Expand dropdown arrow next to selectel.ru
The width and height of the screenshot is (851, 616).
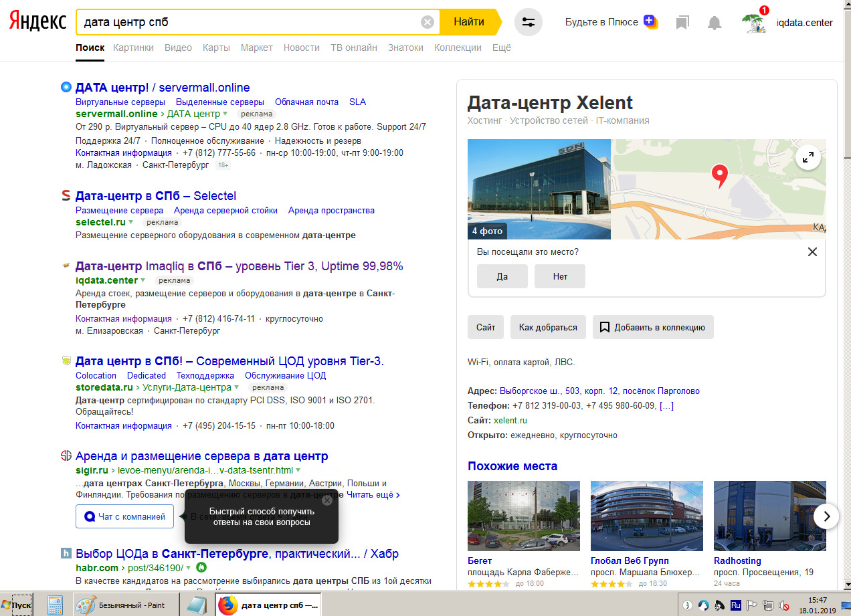[131, 222]
